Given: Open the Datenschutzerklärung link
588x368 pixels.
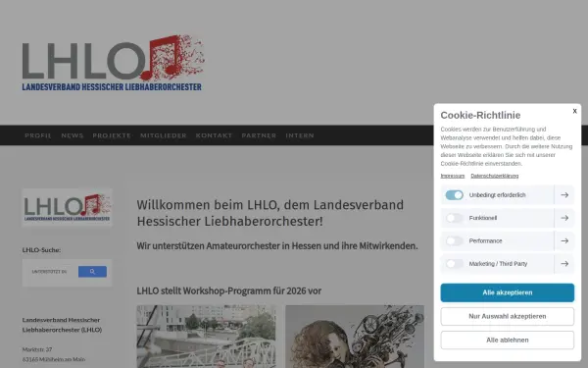Looking at the screenshot, I should [494, 176].
